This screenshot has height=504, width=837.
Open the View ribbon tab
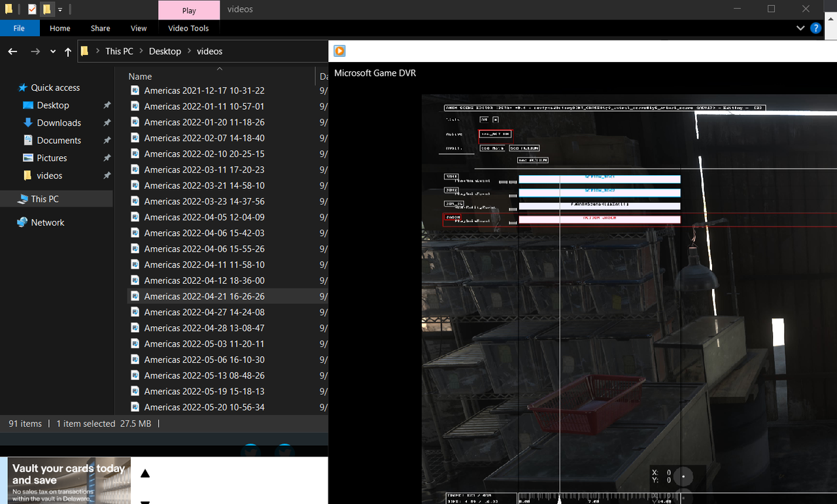tap(139, 28)
